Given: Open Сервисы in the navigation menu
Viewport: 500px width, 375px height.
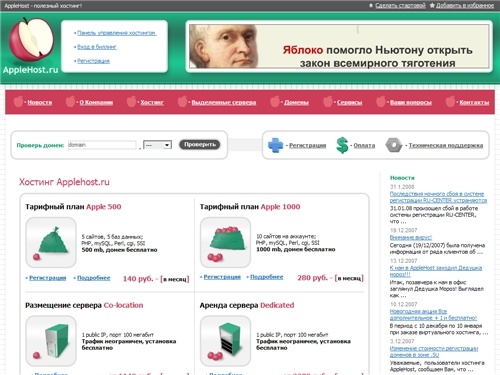Looking at the screenshot, I should tap(349, 102).
